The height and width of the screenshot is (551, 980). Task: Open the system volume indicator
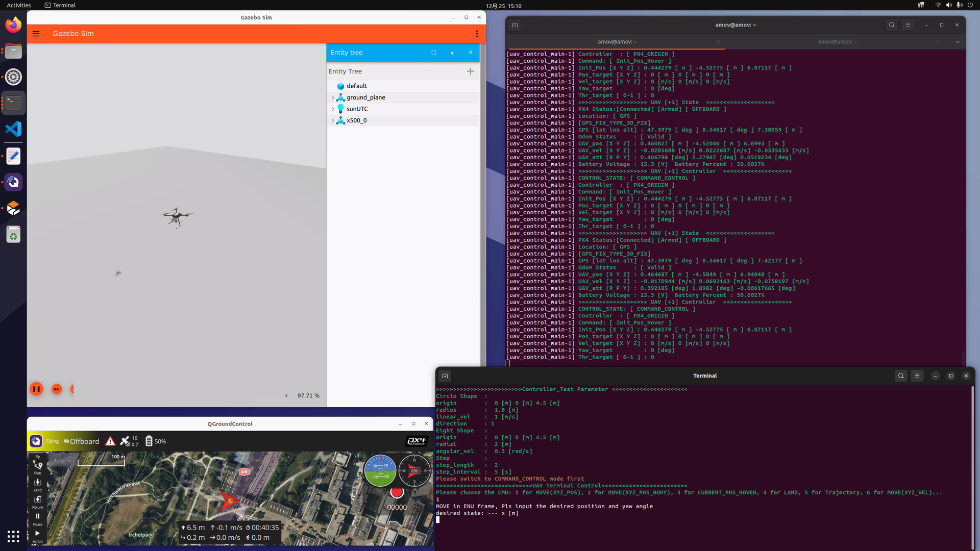948,5
